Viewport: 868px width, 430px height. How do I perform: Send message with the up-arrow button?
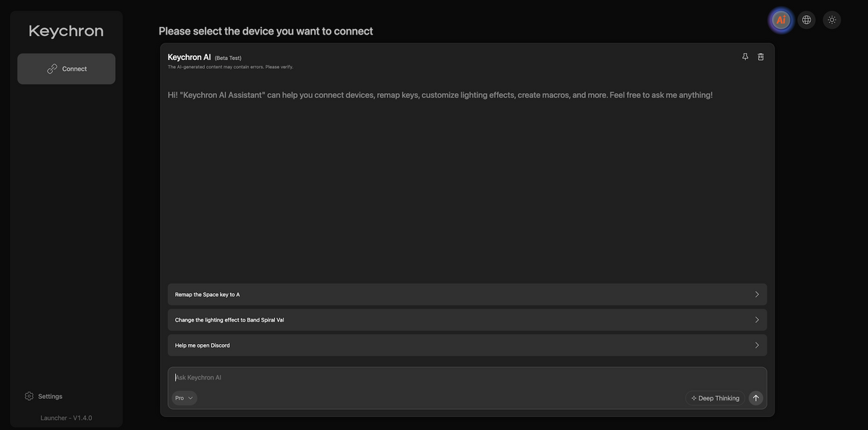[x=756, y=398]
